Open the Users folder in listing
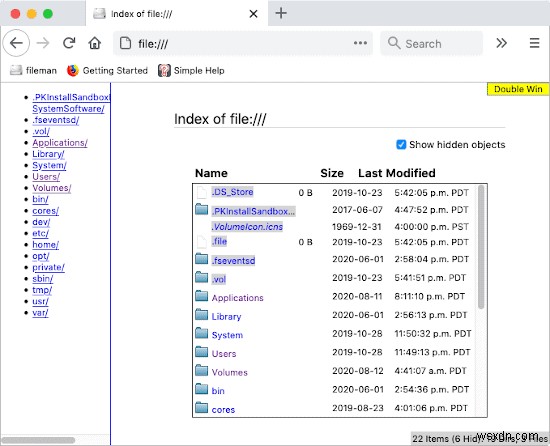Viewport: 550px width, 446px height. [224, 353]
